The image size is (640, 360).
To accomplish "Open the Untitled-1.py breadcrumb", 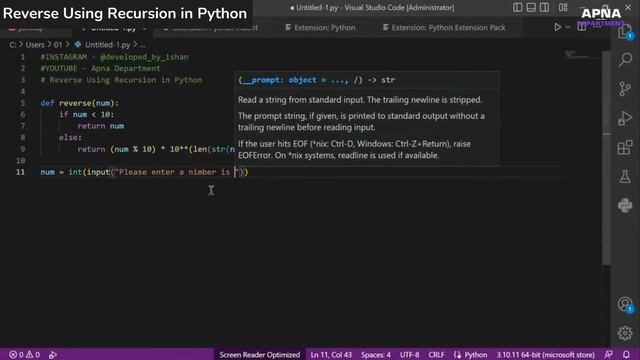I will (x=103, y=45).
